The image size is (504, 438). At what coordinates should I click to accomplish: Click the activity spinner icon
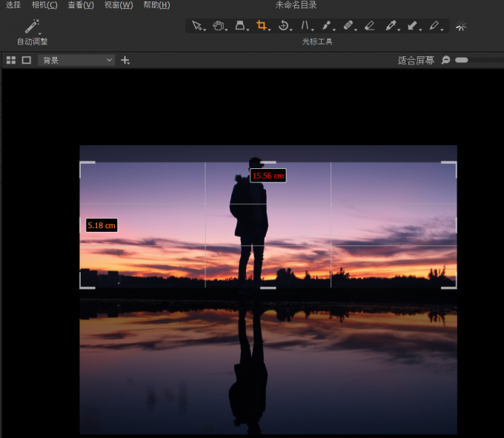pos(461,26)
